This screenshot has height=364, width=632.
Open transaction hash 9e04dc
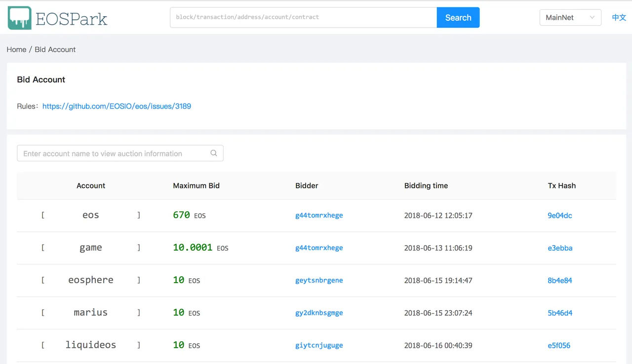(x=560, y=216)
